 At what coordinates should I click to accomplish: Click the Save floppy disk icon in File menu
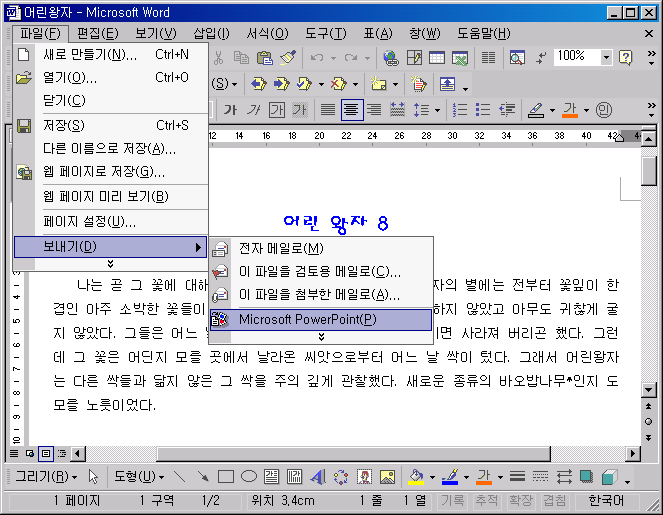click(x=24, y=126)
